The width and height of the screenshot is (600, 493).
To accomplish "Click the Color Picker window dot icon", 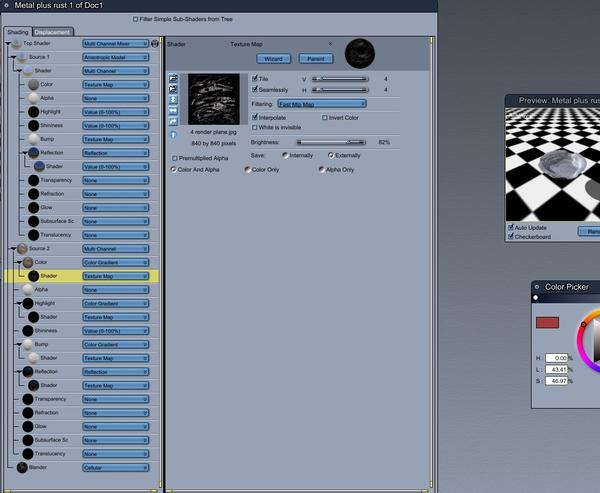I will [537, 287].
